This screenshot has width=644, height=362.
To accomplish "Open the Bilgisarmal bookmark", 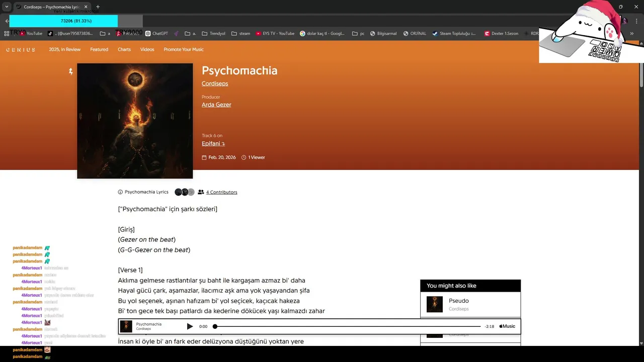I will coord(383,34).
